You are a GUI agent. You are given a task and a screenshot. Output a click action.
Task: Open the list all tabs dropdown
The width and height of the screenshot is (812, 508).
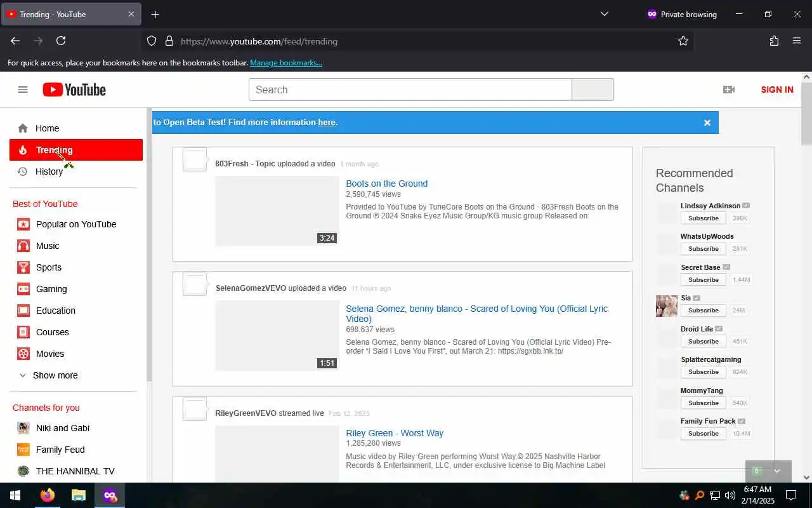point(605,14)
